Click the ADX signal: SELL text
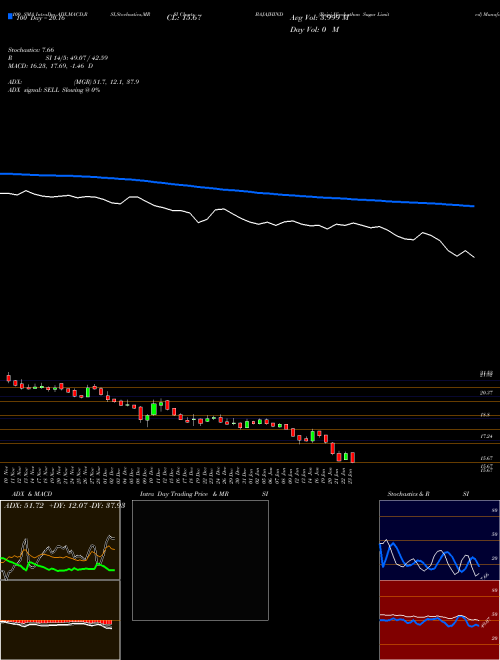This screenshot has width=500, height=660. (54, 90)
